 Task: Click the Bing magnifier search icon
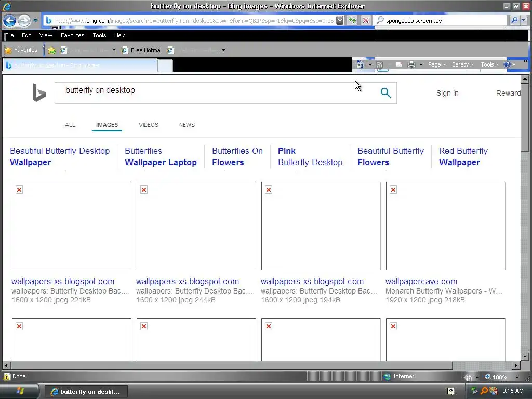(x=386, y=92)
